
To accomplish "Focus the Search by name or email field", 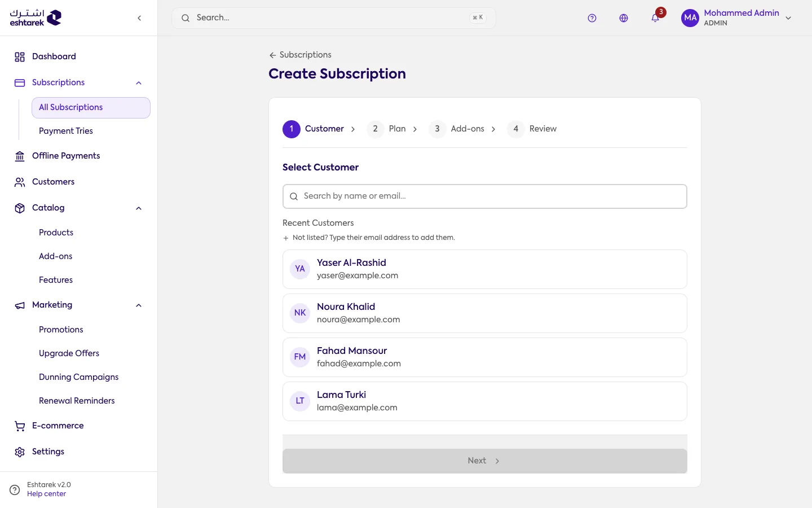I will pos(485,196).
